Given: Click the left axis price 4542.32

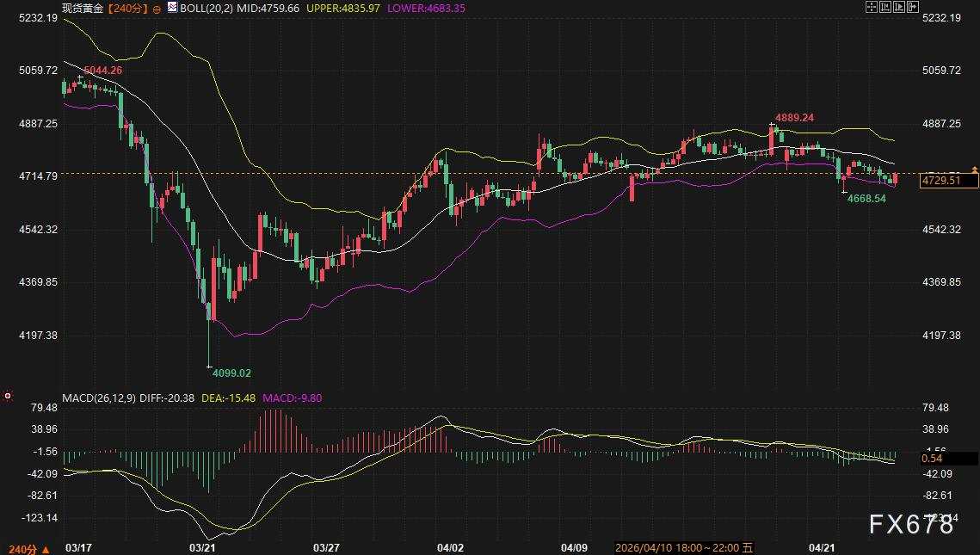Looking at the screenshot, I should (x=38, y=230).
